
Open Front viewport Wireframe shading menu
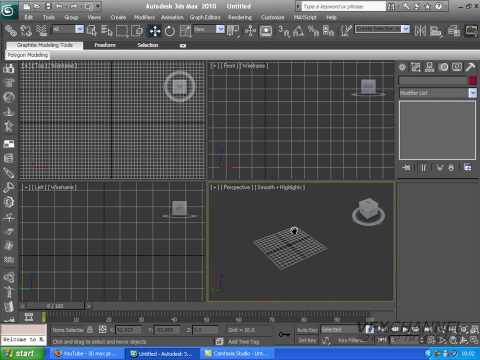click(254, 66)
